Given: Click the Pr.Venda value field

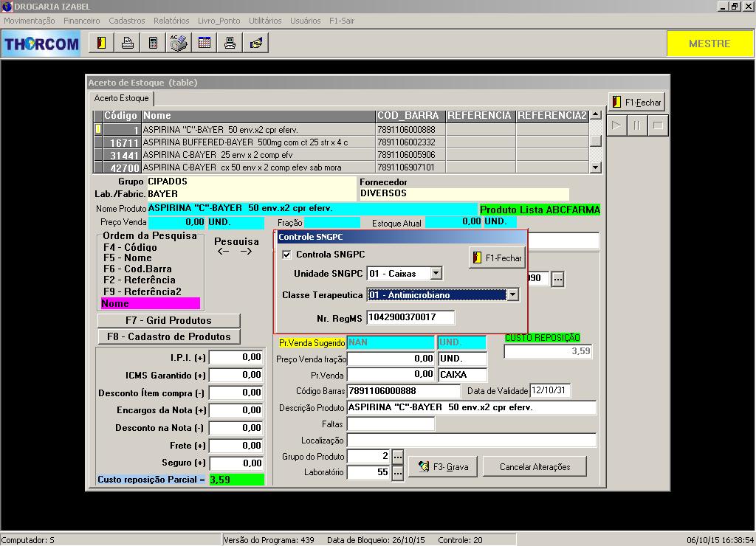Looking at the screenshot, I should pyautogui.click(x=391, y=374).
